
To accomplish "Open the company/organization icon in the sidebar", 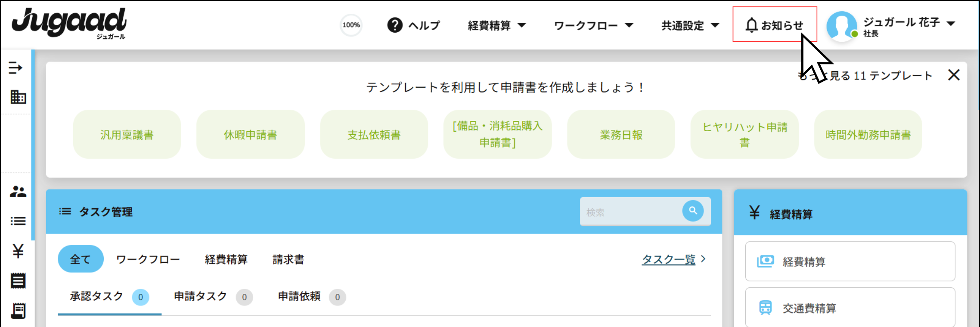I will coord(17,97).
